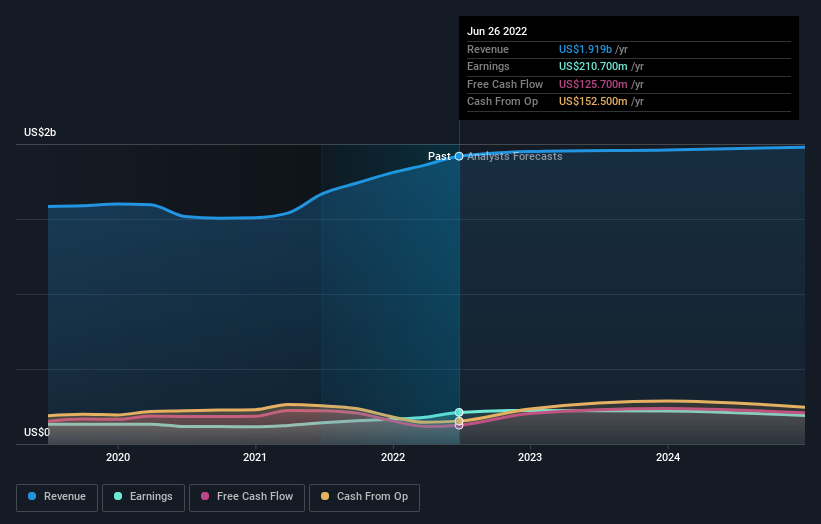Click the Cash From Op label in tooltip
This screenshot has width=821, height=524.
(x=503, y=102)
